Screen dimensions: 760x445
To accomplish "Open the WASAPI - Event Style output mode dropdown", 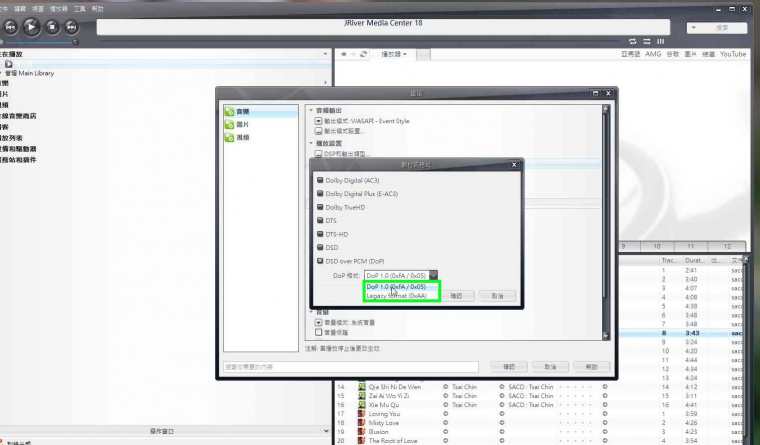I will click(x=318, y=121).
